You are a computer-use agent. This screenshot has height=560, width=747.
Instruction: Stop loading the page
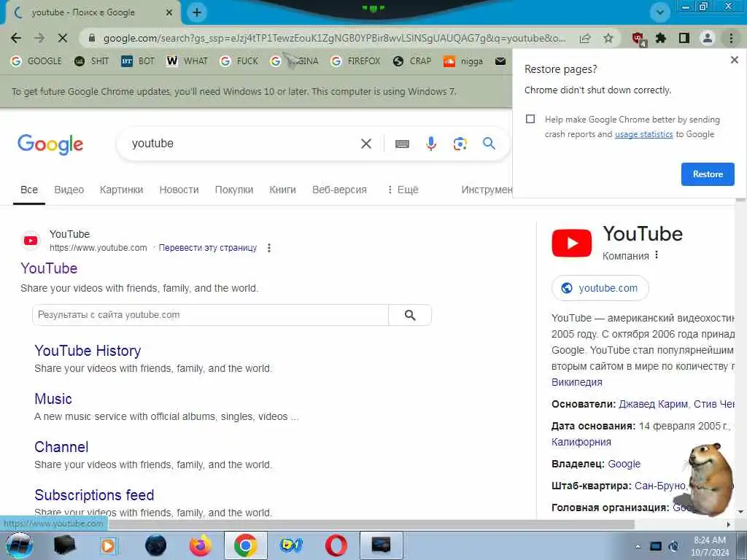click(x=63, y=38)
